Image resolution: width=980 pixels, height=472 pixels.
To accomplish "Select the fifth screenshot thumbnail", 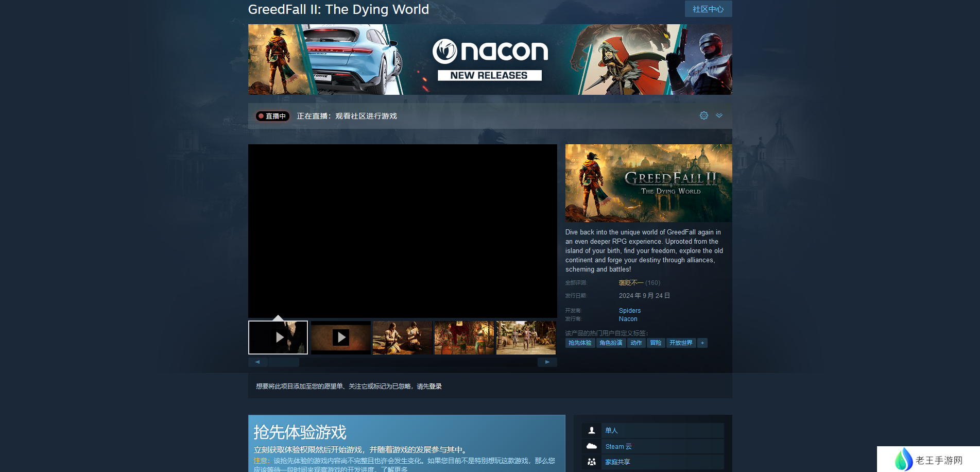I will pos(526,338).
